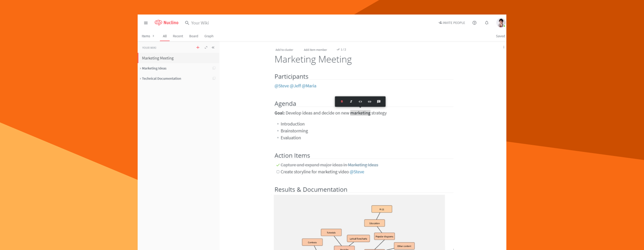Click the Marketing Meeting title
Screen dimensions: 644x250
[x=313, y=59]
